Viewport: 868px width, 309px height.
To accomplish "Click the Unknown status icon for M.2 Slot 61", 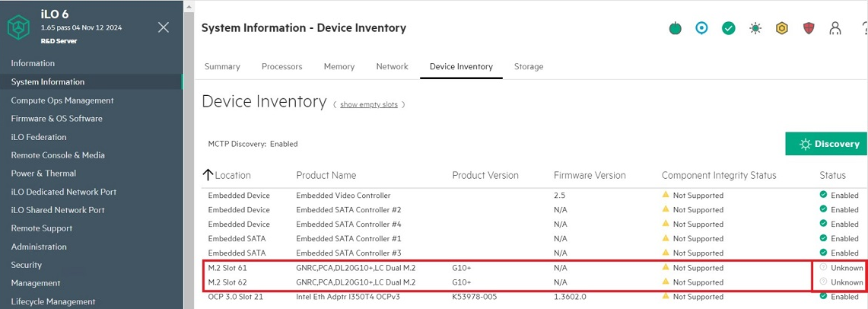I will coord(823,267).
